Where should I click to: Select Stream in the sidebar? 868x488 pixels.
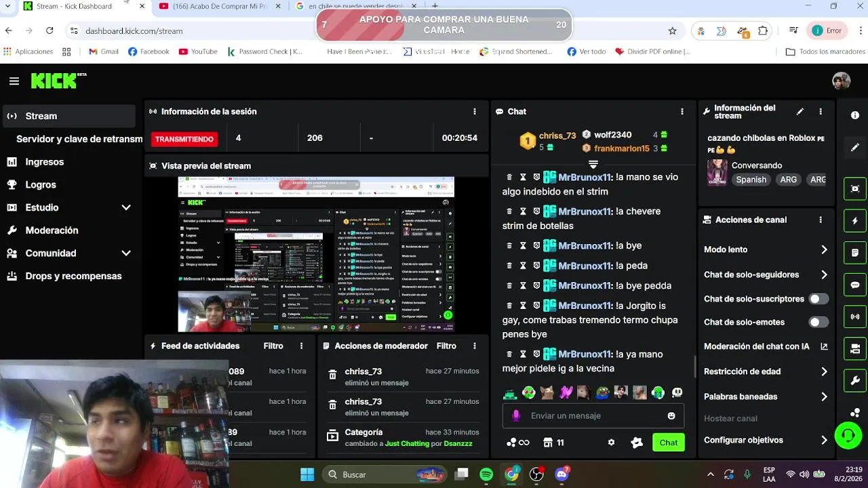pos(68,116)
